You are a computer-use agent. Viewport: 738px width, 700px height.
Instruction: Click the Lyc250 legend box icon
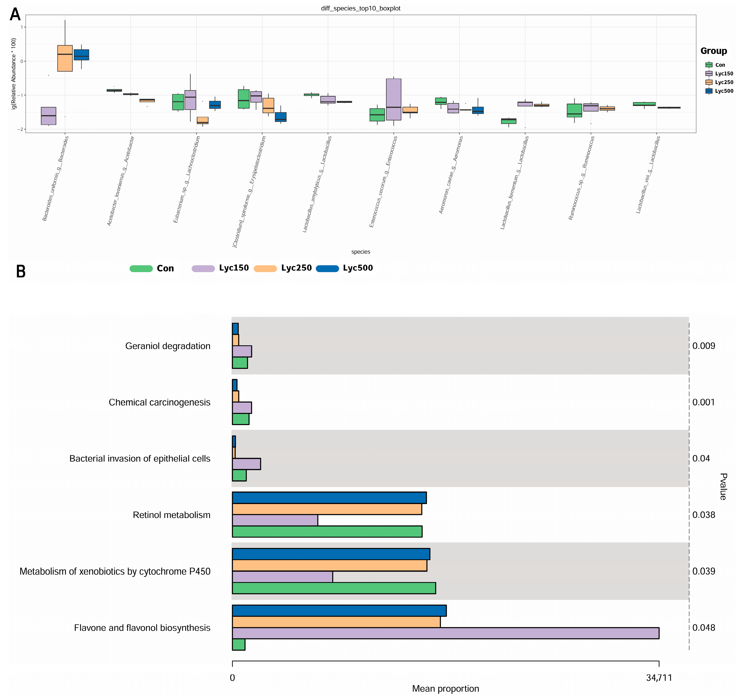coord(708,82)
